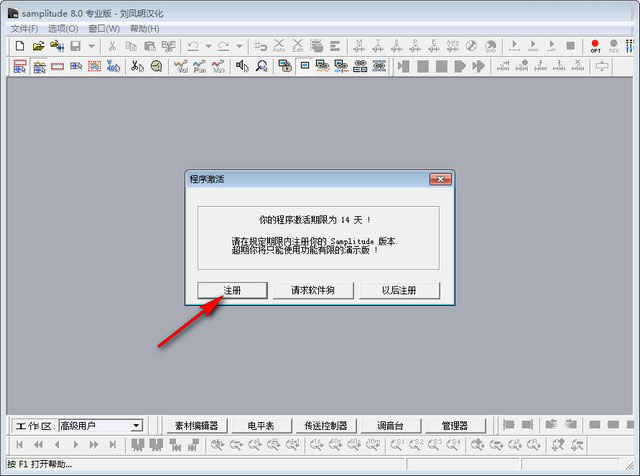Click the New project icon in the toolbar

click(x=20, y=46)
